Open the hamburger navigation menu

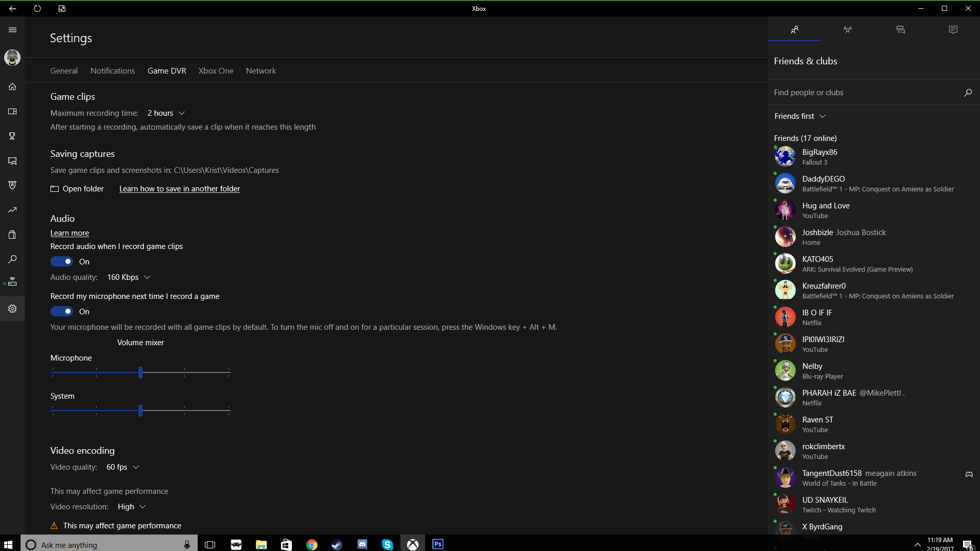pyautogui.click(x=12, y=30)
